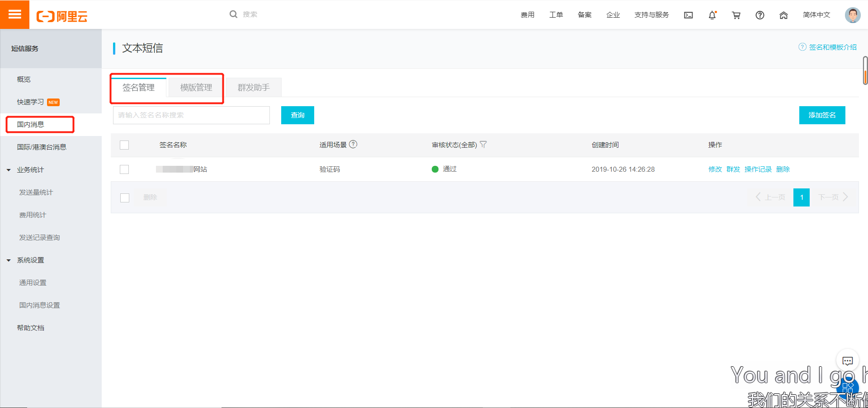The image size is (868, 408).
Task: Tick the select-all checkbox in table header
Action: pos(124,145)
